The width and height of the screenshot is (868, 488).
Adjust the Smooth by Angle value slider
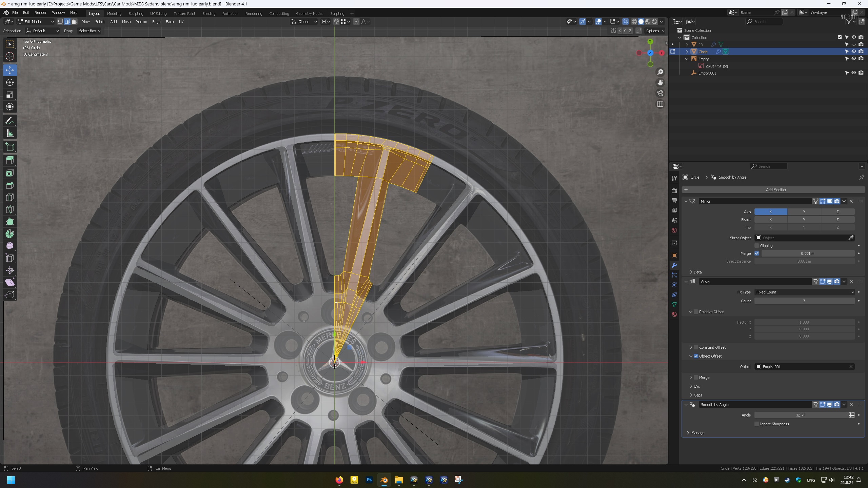tap(800, 415)
